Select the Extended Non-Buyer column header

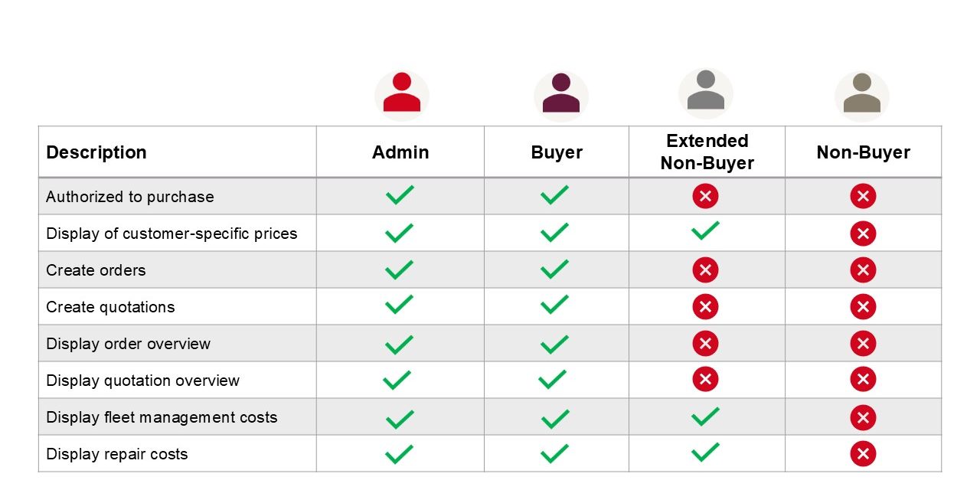(707, 152)
